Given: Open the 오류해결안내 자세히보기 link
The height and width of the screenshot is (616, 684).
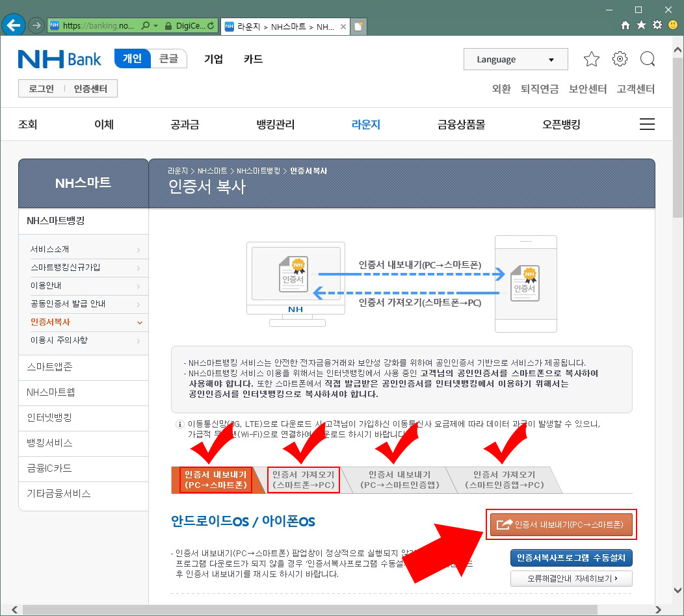Looking at the screenshot, I should [571, 578].
